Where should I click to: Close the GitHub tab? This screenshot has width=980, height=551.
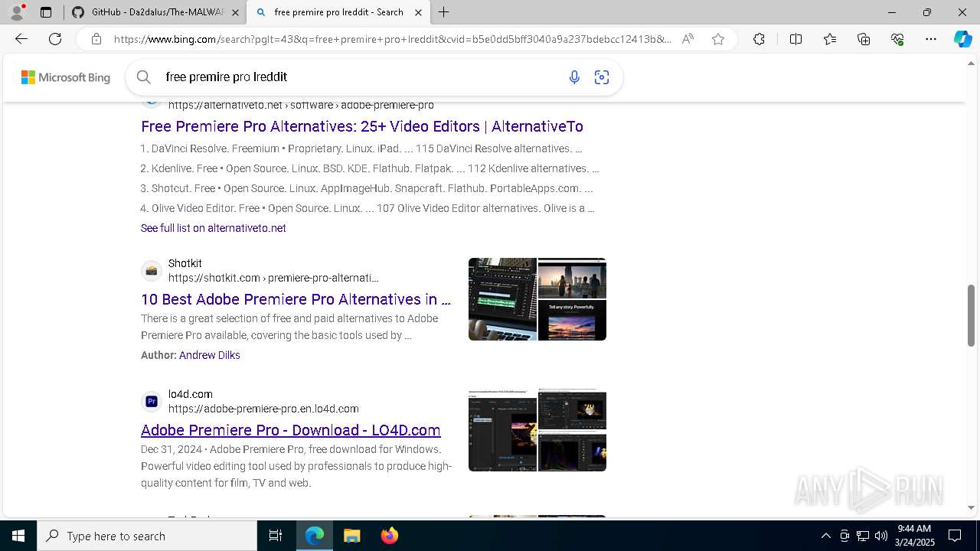coord(235,12)
